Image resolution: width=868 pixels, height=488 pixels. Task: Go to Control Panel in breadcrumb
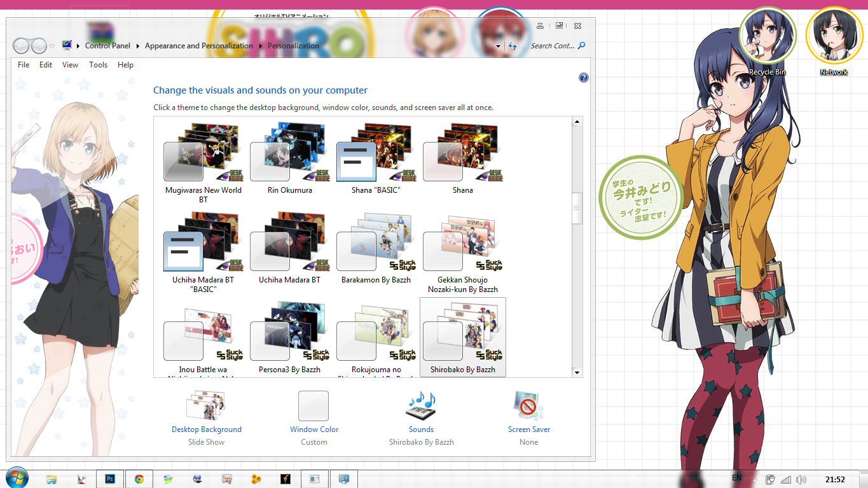[107, 46]
